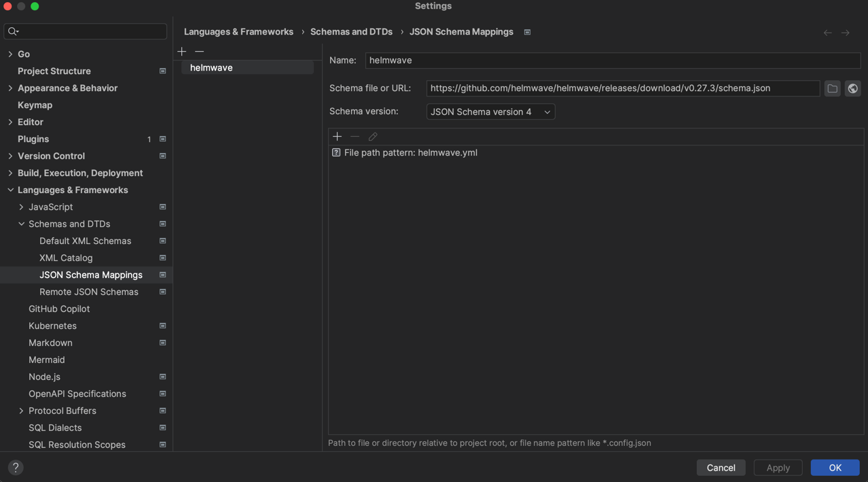Expand Build, Execution, Deployment section
Image resolution: width=868 pixels, height=482 pixels.
10,173
